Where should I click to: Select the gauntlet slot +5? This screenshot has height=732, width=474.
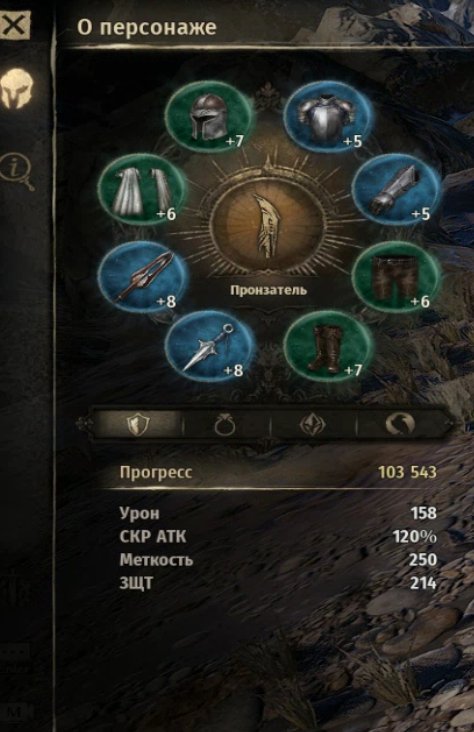point(396,190)
